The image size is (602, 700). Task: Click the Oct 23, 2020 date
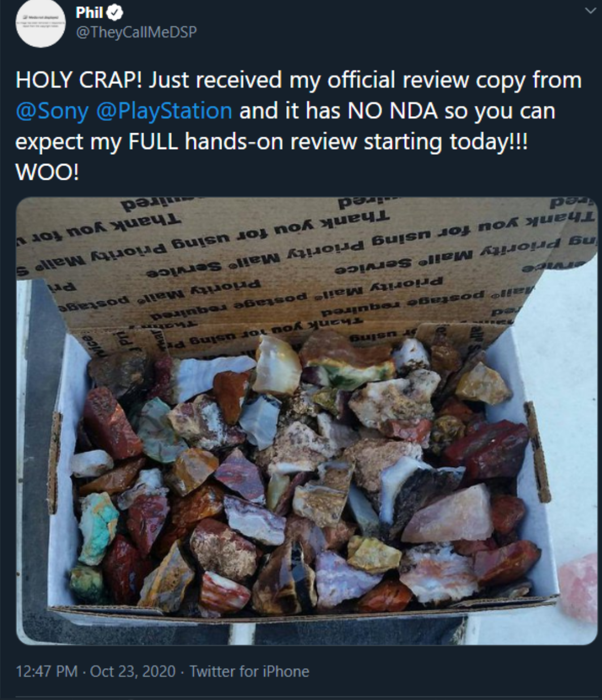click(x=133, y=672)
